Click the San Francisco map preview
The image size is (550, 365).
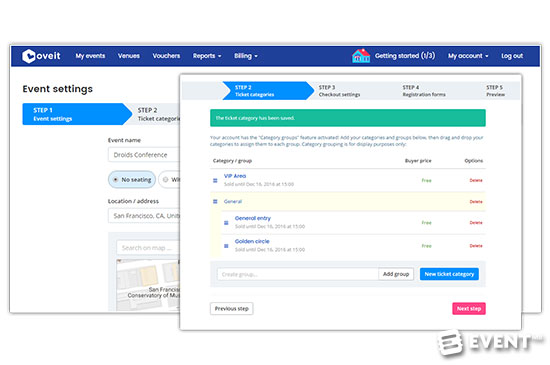[x=148, y=285]
